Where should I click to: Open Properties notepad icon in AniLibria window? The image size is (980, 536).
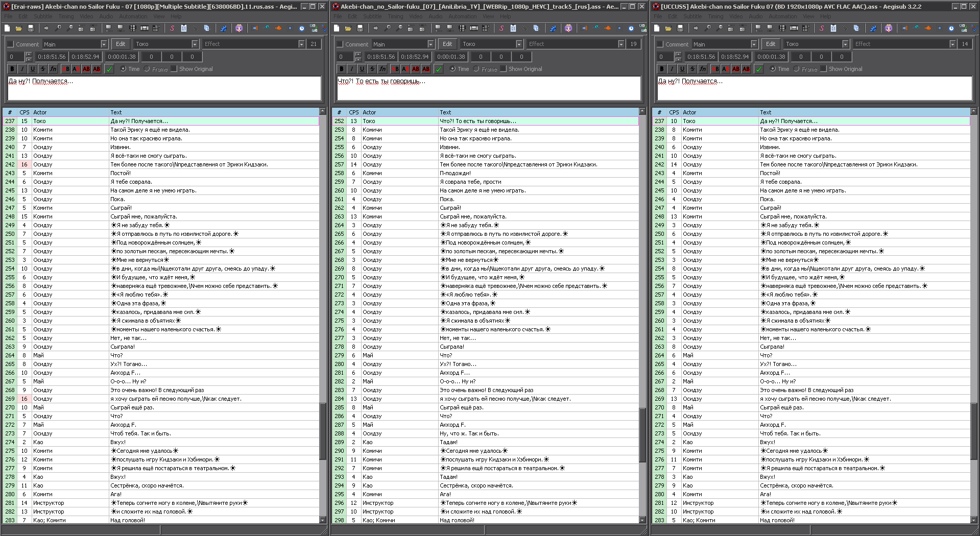(513, 28)
